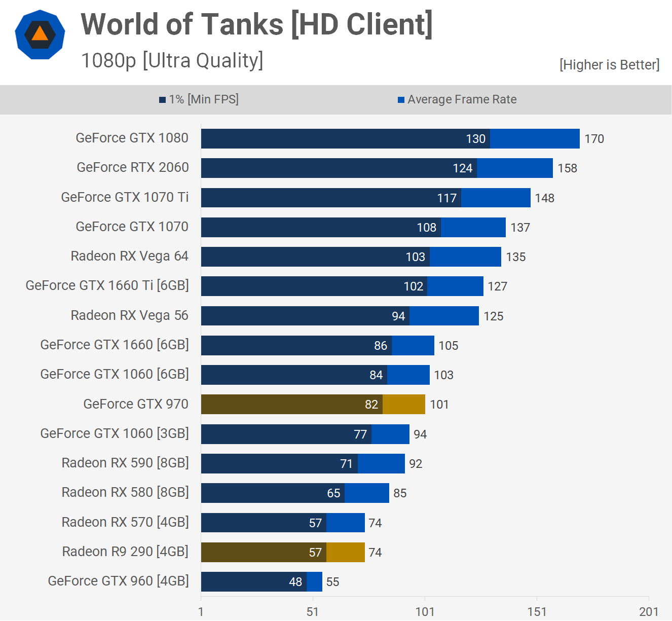Screen dimensions: 672x621
Task: Click the GeForce GTX 1070 Ti label
Action: pos(125,197)
